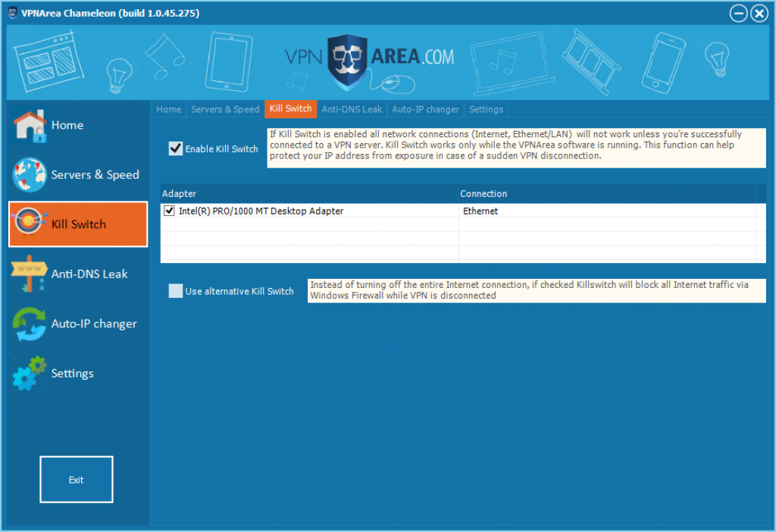Uncheck the Intel PRO/1000 MT adapter checkbox

pos(169,211)
